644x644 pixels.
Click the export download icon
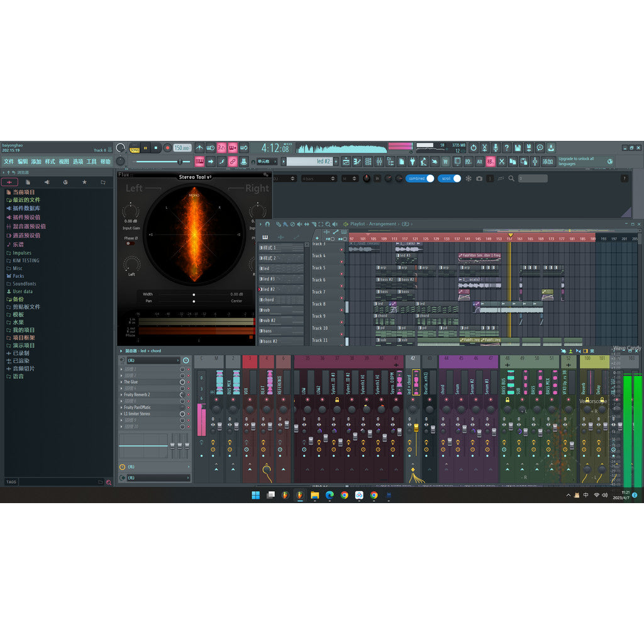551,148
